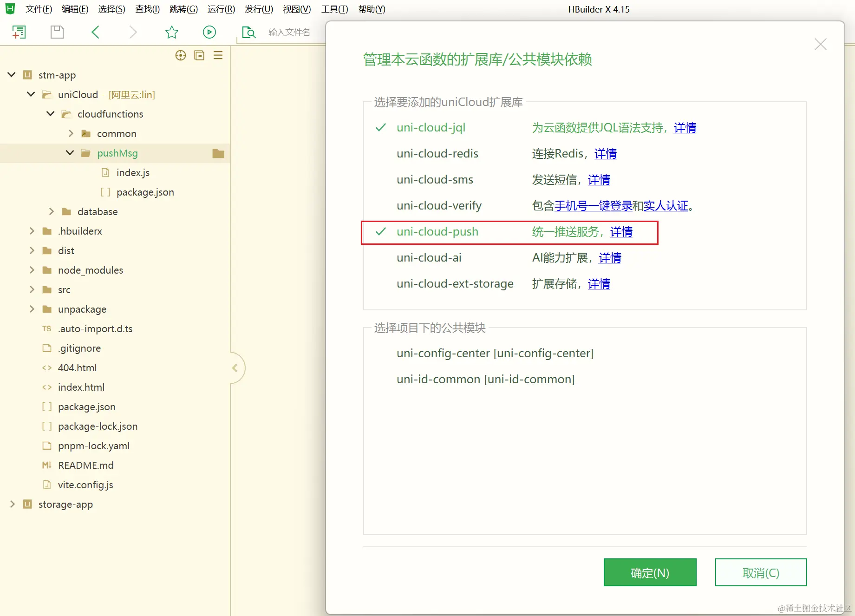This screenshot has width=855, height=616.
Task: Open the 跳转(G) menu
Action: click(183, 9)
